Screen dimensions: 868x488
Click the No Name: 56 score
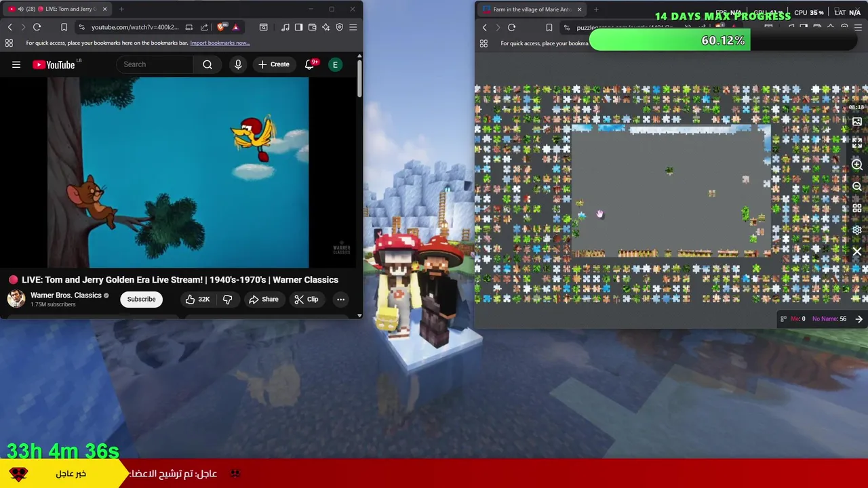click(x=829, y=319)
